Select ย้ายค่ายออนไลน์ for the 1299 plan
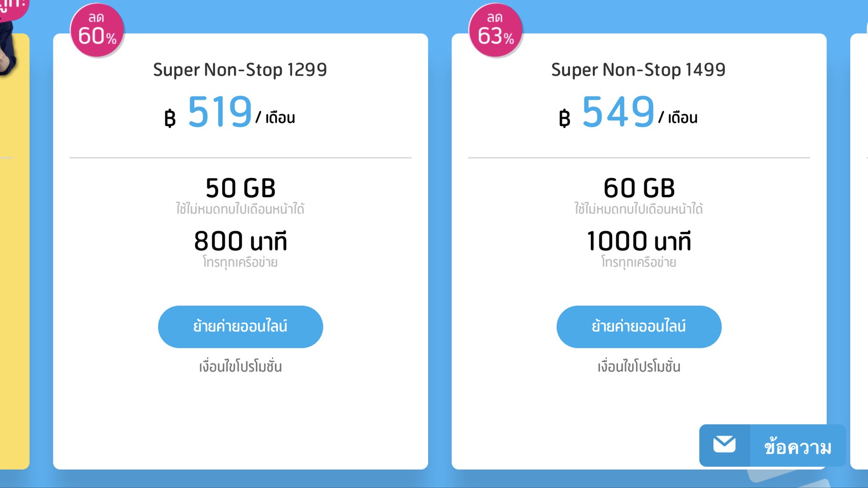This screenshot has width=868, height=488. tap(241, 327)
